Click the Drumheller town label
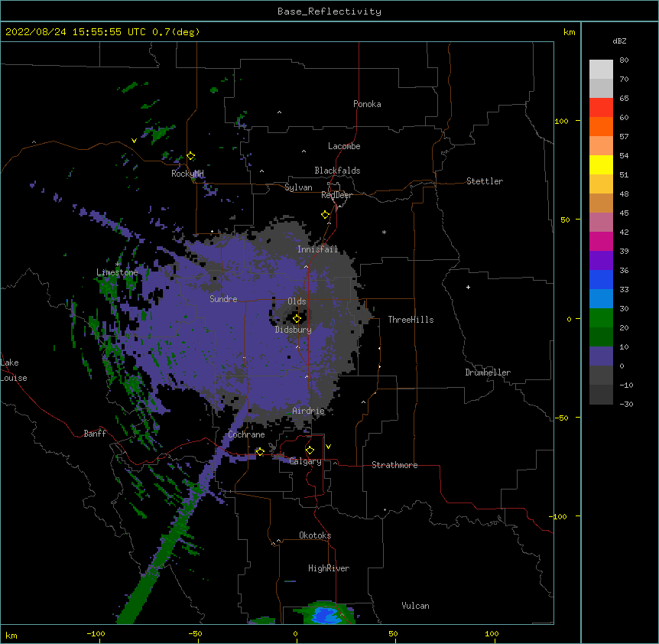659x644 pixels. [x=488, y=372]
